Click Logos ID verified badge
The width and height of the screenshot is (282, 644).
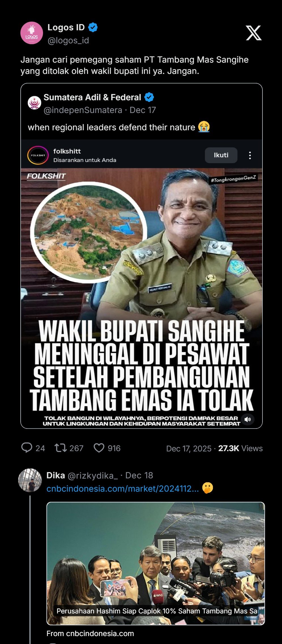[93, 27]
